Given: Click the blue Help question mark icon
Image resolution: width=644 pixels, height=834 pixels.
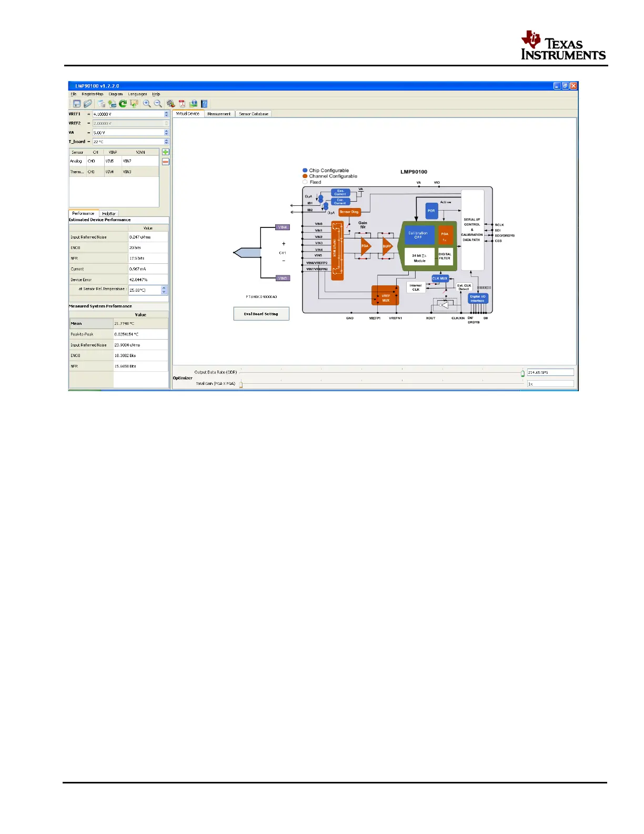Looking at the screenshot, I should [205, 104].
